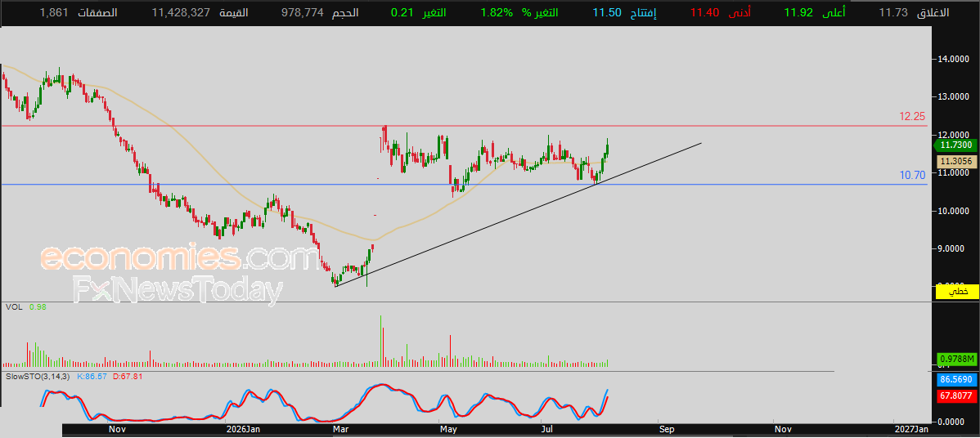980x438 pixels.
Task: Click the economies.com watermark link
Action: pyautogui.click(x=180, y=258)
